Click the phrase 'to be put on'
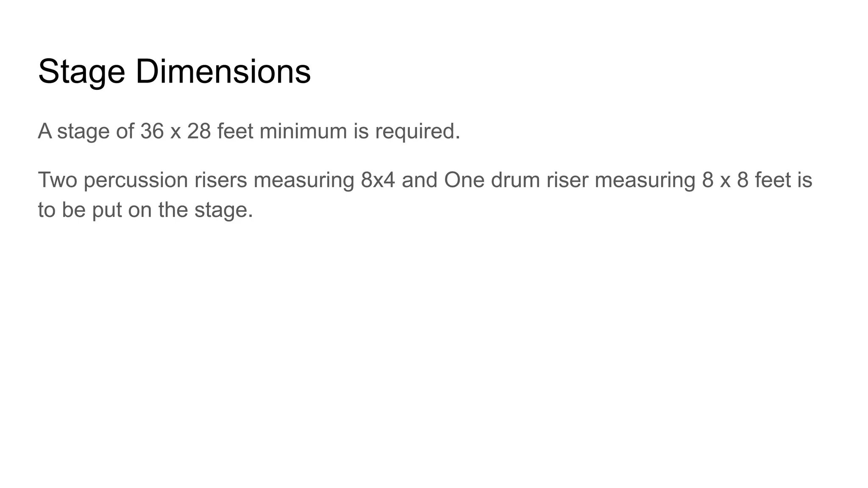This screenshot has width=868, height=488. tap(95, 210)
